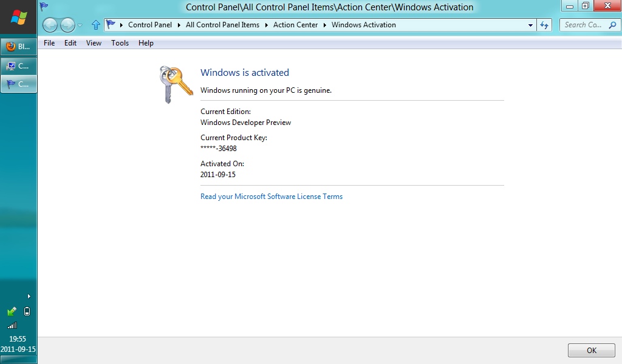Expand the arrow after Action Center

(324, 25)
